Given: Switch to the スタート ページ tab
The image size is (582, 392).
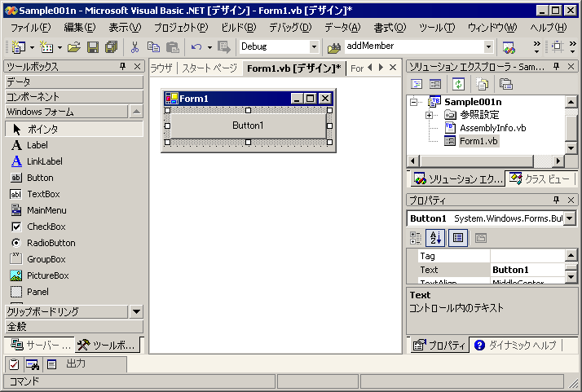Looking at the screenshot, I should click(x=209, y=68).
